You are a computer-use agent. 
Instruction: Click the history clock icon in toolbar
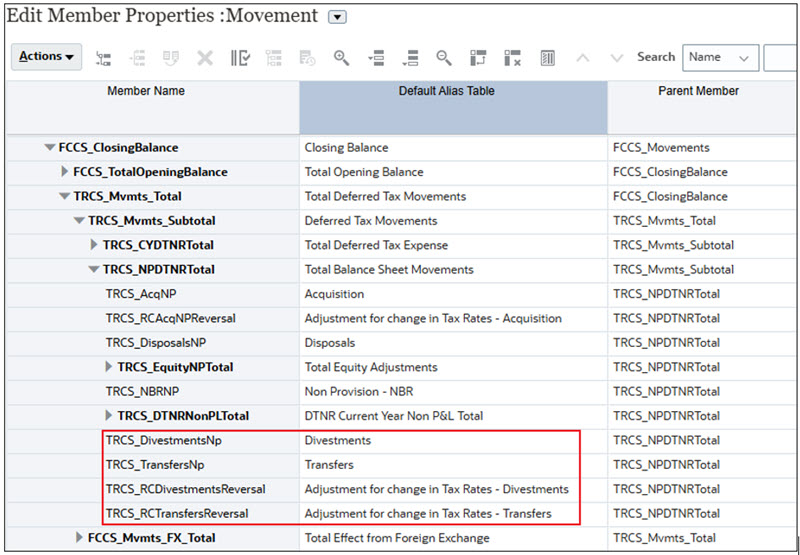pos(308,58)
